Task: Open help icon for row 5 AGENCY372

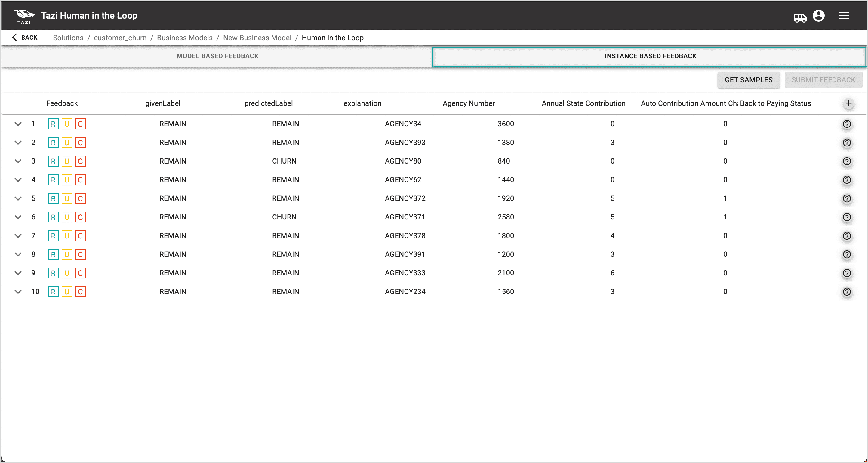Action: [x=847, y=198]
